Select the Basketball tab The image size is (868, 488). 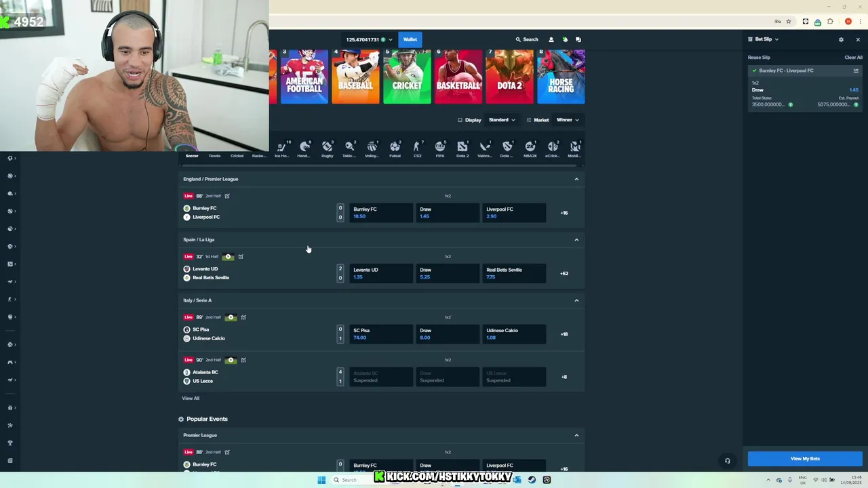pyautogui.click(x=259, y=156)
